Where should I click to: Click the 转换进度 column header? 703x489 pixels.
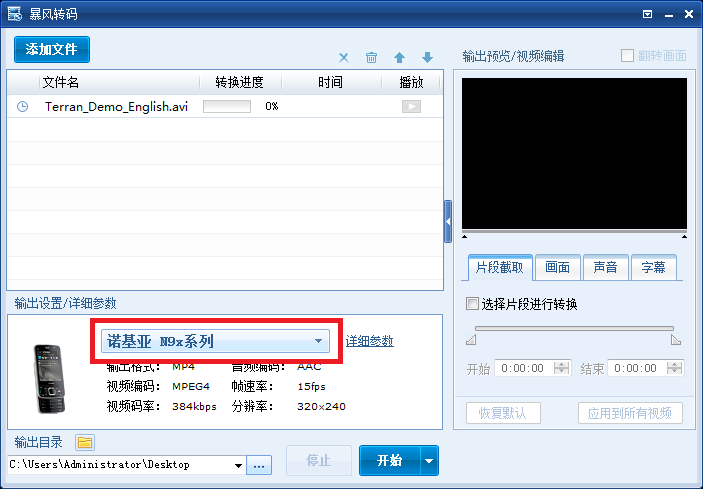click(x=239, y=82)
